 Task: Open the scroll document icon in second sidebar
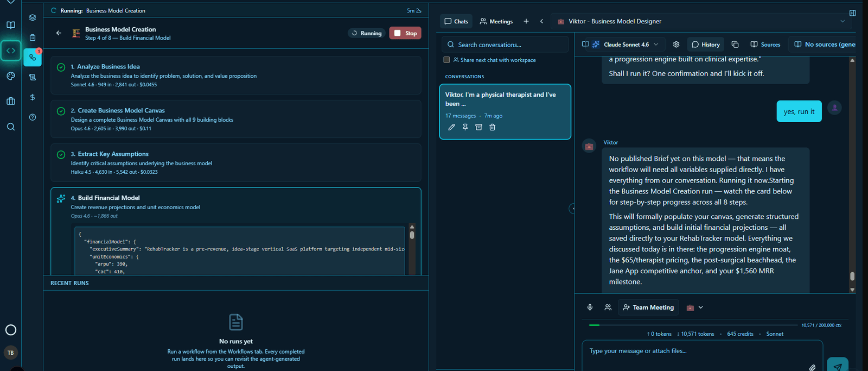click(x=33, y=77)
